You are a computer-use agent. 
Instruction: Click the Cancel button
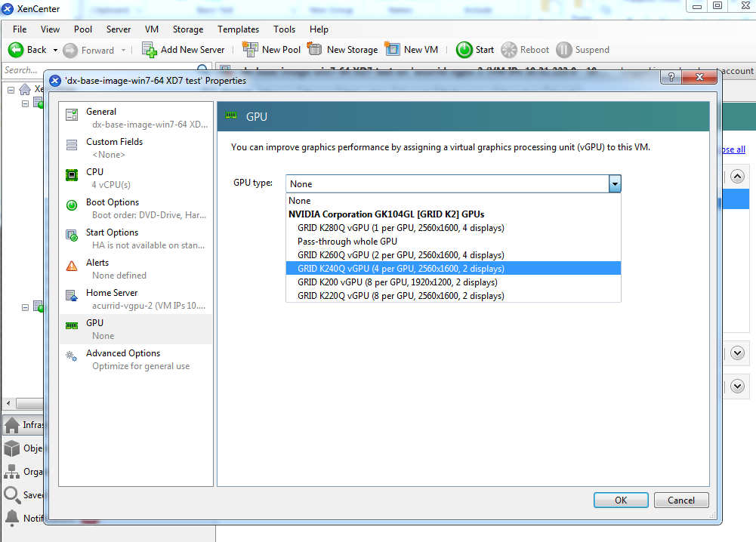coord(680,500)
